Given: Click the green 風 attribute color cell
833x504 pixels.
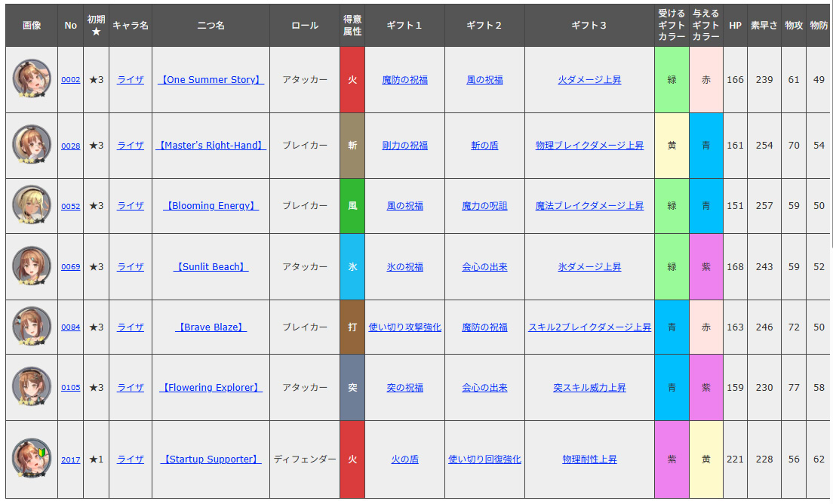Looking at the screenshot, I should point(352,206).
